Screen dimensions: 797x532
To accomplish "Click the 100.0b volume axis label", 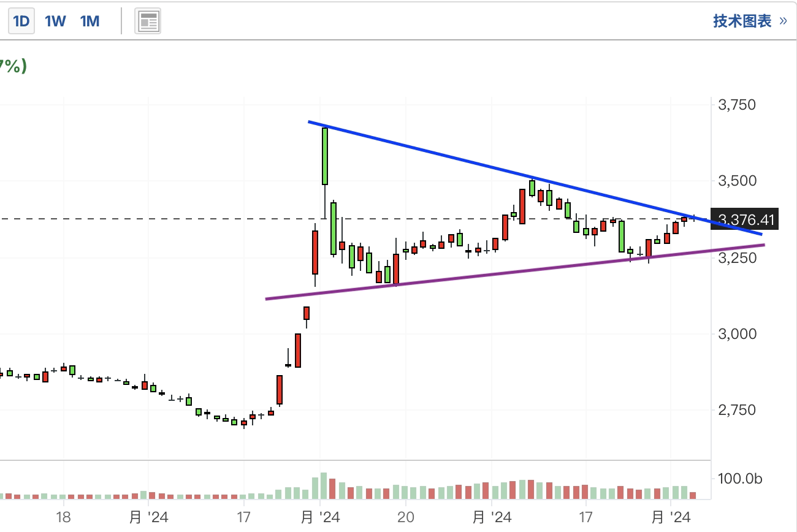I will point(740,479).
